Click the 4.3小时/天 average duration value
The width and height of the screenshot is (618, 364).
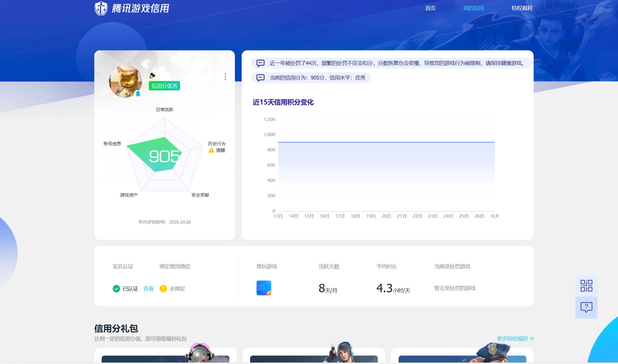[x=393, y=289]
